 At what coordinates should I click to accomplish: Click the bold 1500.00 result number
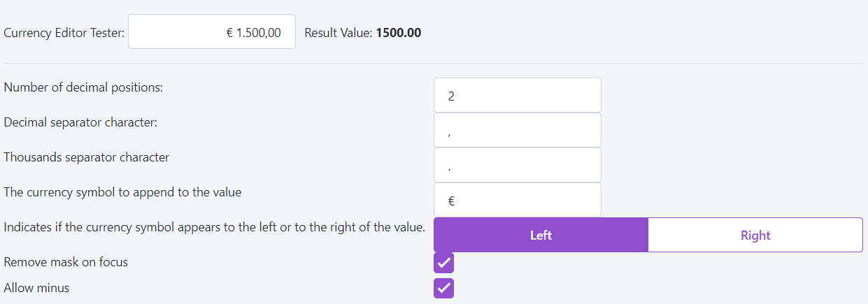(x=399, y=33)
